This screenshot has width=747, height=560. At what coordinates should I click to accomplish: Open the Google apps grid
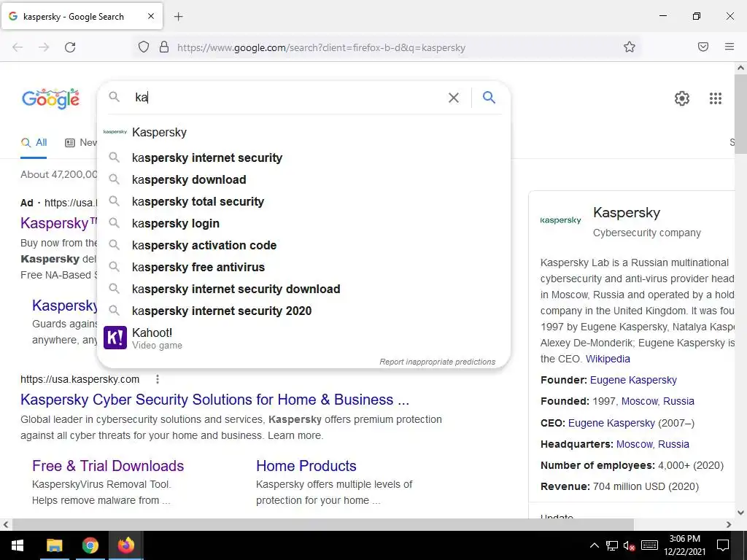pos(715,98)
